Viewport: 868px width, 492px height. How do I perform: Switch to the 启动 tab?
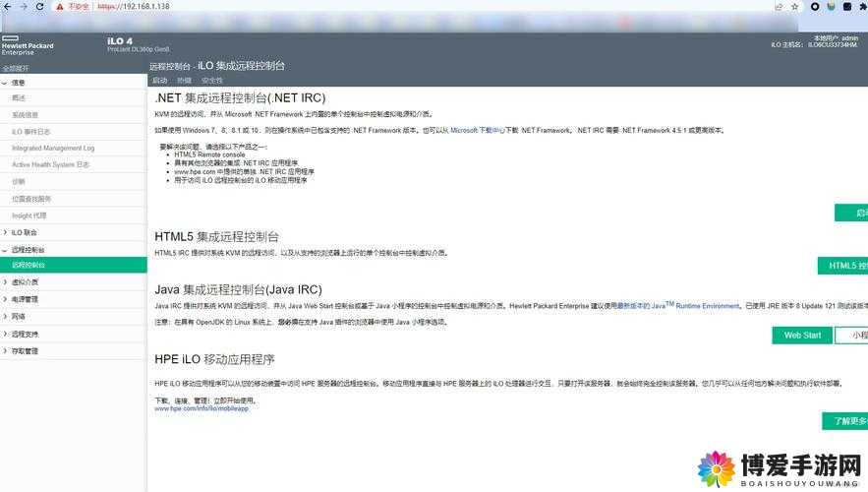point(160,81)
